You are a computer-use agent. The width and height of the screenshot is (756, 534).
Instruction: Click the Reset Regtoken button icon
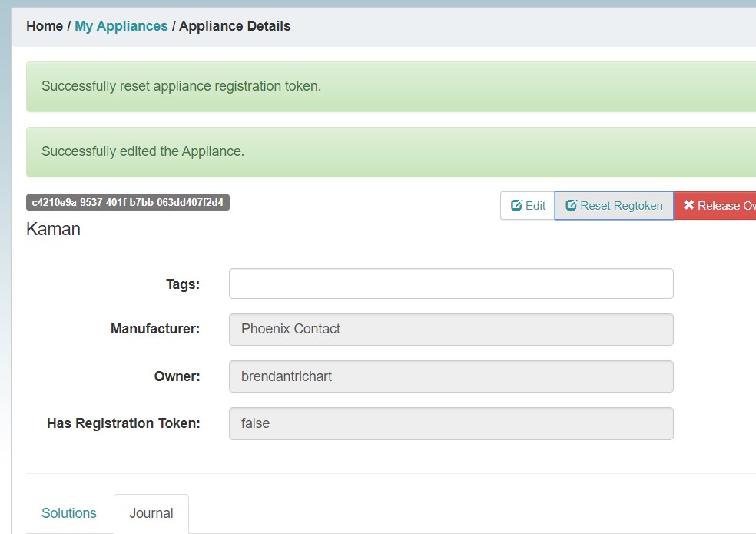(x=572, y=206)
